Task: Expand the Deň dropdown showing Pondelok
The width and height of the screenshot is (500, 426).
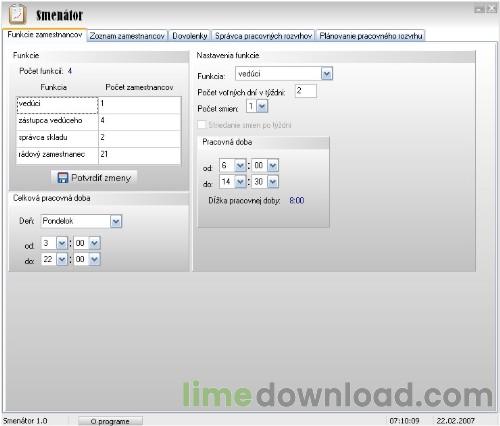Action: [x=116, y=221]
